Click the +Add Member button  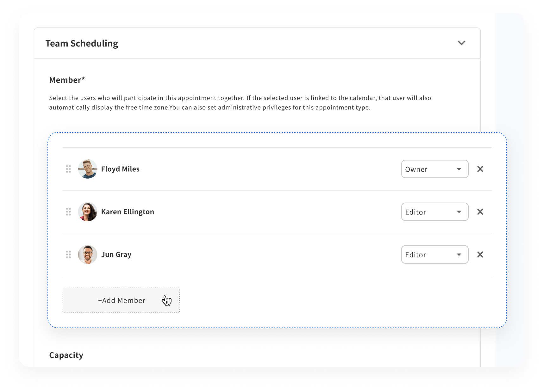click(x=121, y=300)
